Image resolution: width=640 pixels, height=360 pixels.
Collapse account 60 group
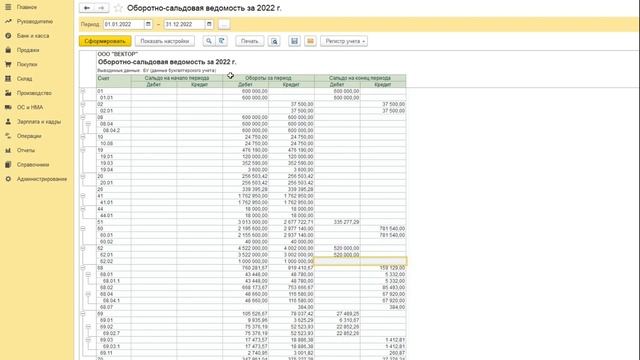pyautogui.click(x=83, y=229)
